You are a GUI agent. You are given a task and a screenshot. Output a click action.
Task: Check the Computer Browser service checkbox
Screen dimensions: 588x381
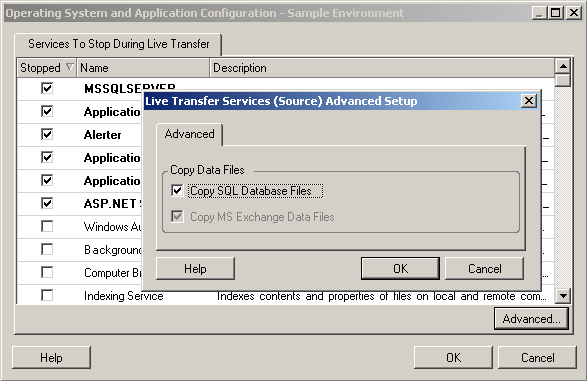click(x=47, y=272)
